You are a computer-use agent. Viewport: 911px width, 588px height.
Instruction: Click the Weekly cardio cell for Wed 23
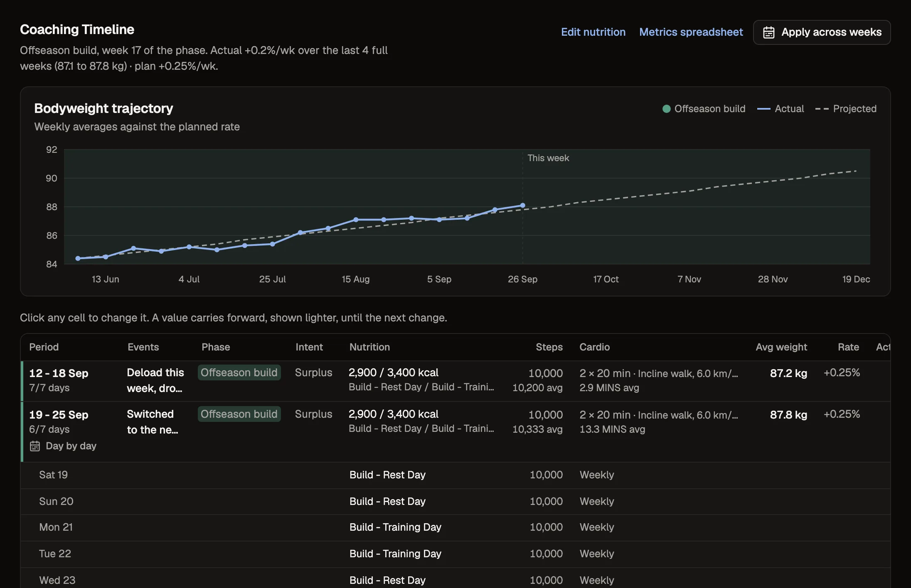click(597, 580)
